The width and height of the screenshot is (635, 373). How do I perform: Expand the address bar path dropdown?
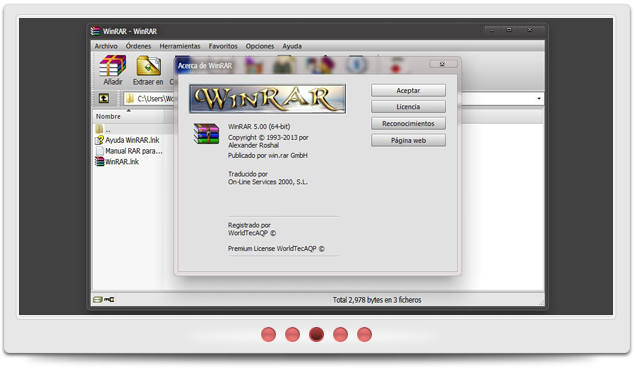[539, 98]
